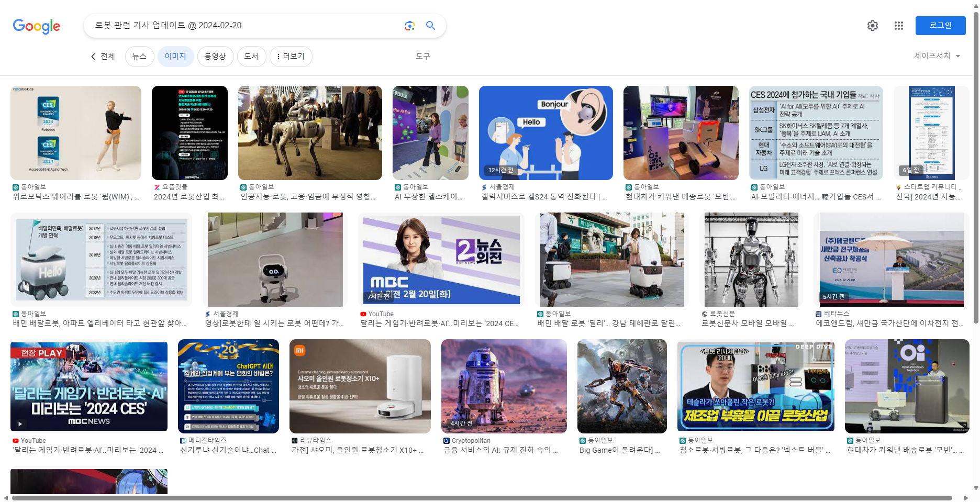Expand the 더보기 menu
This screenshot has width=980, height=502.
click(291, 56)
